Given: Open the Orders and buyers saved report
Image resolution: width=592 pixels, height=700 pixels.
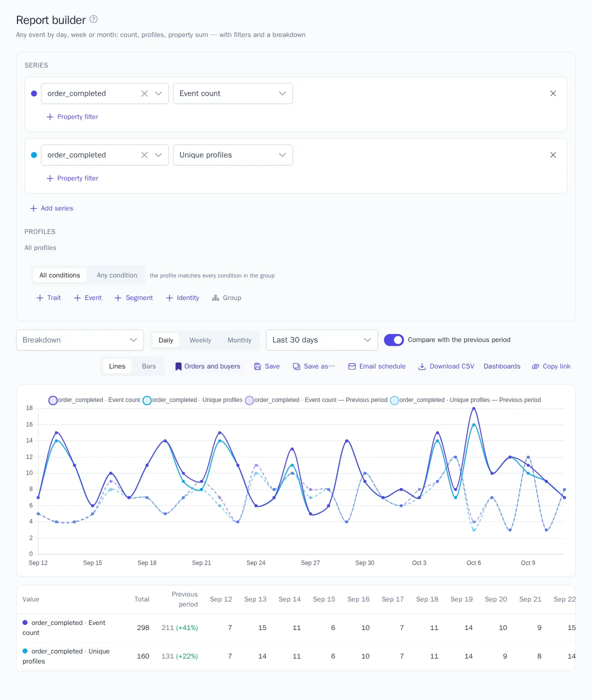Looking at the screenshot, I should tap(207, 366).
